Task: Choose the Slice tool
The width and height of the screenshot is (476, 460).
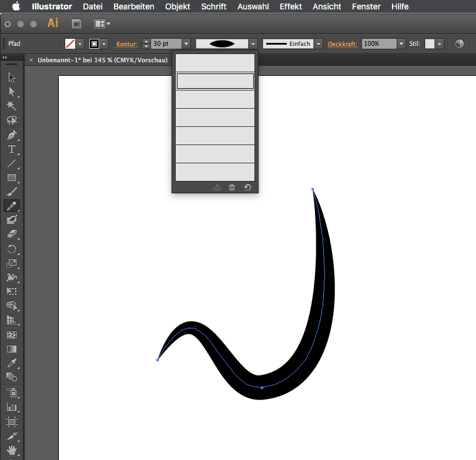Action: 12,436
